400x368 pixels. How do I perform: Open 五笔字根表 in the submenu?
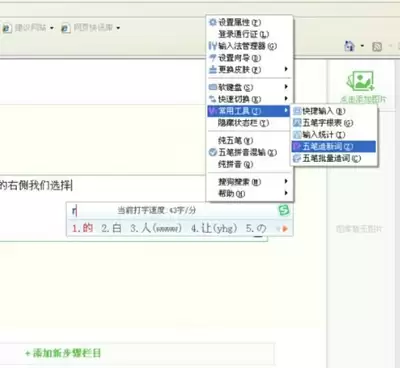click(x=323, y=123)
